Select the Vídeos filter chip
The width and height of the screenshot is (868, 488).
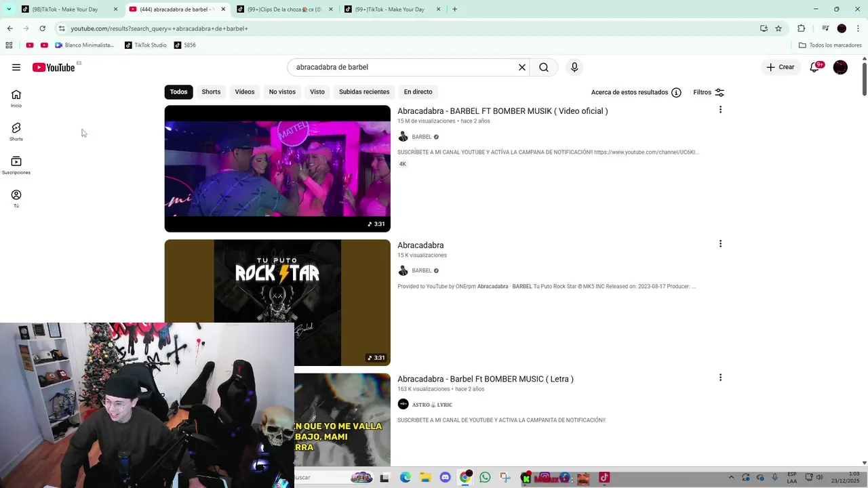(245, 92)
